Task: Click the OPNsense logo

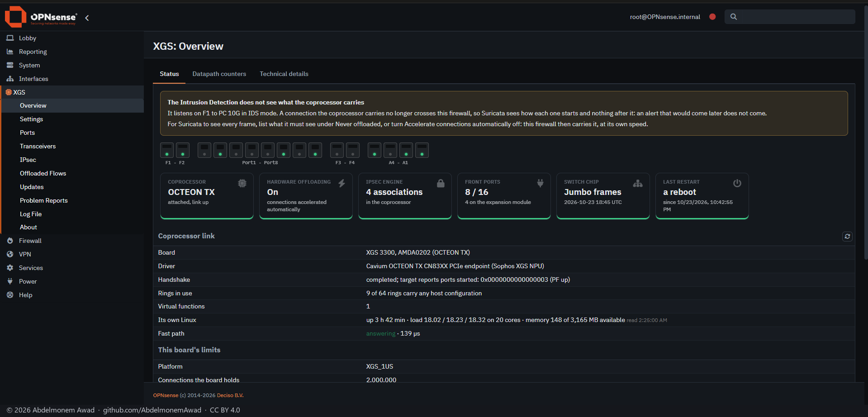Action: point(41,17)
